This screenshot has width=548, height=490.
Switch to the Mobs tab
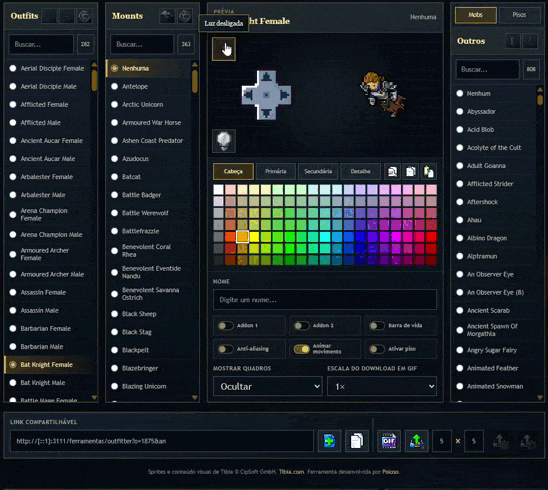point(476,15)
